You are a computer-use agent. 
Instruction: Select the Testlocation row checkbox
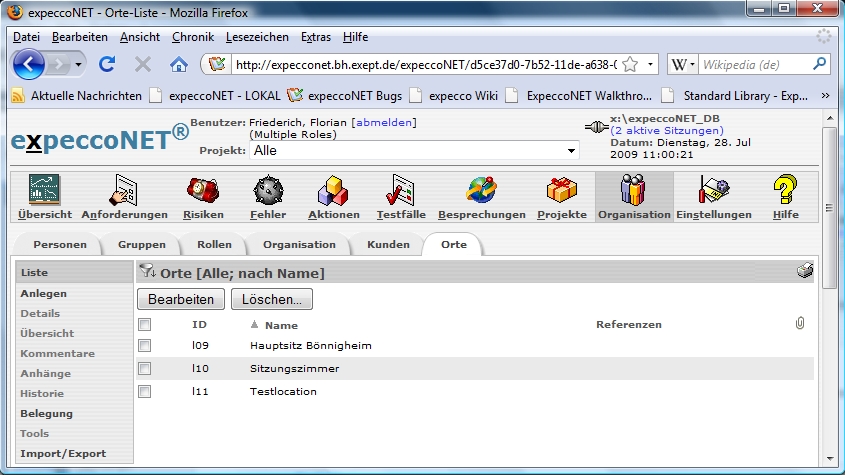(144, 392)
